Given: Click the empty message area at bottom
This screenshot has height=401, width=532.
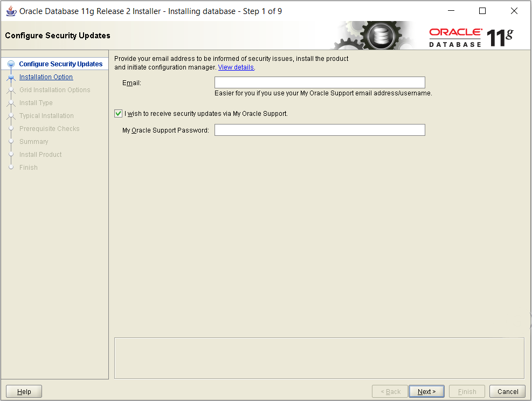Looking at the screenshot, I should (x=319, y=358).
